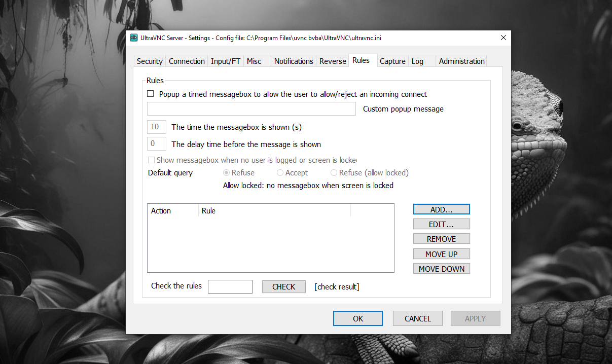Screen dimensions: 612x364
Task: Select the Accept default query option
Action: pos(280,173)
